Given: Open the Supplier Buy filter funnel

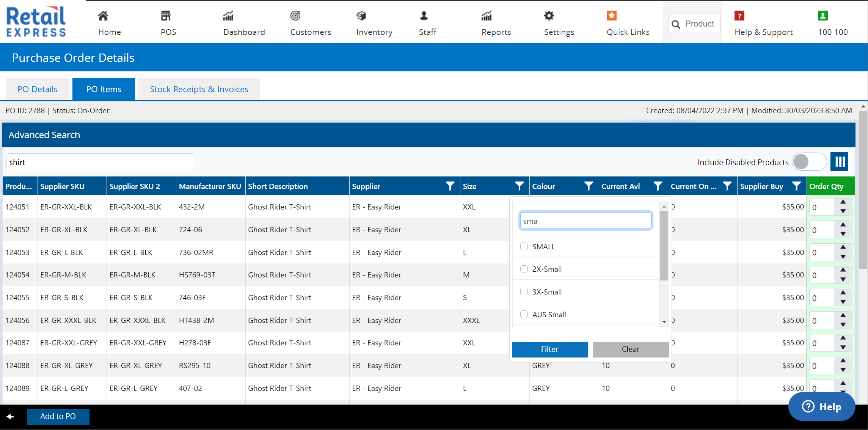Looking at the screenshot, I should [796, 186].
